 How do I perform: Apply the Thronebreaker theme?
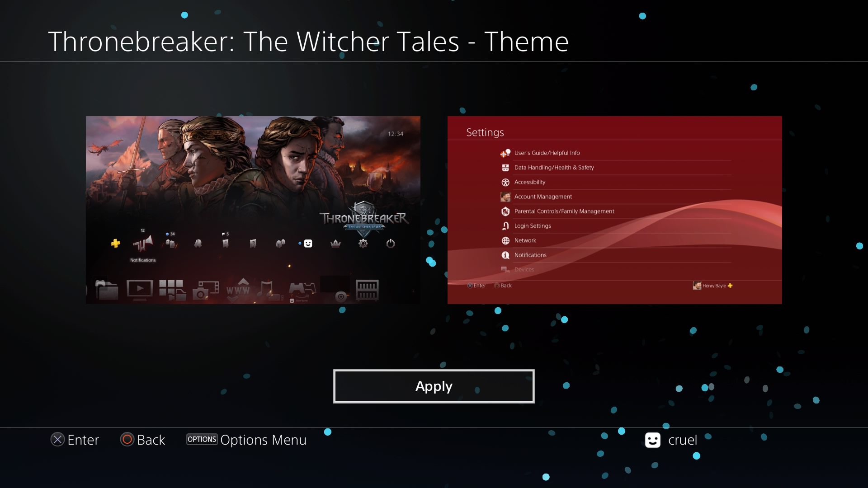434,386
